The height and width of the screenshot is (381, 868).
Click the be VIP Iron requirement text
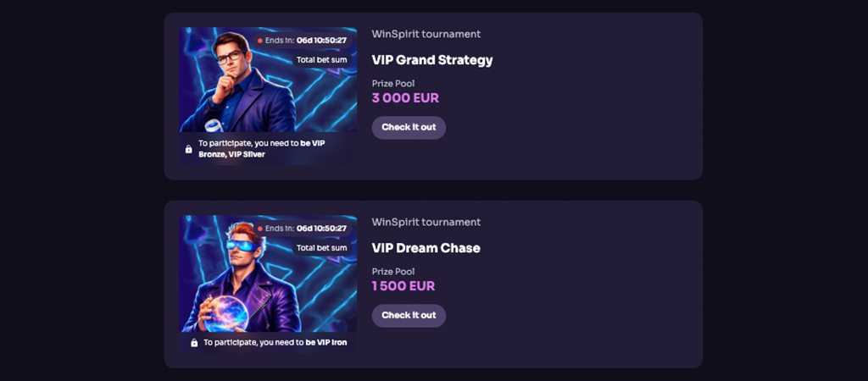326,342
